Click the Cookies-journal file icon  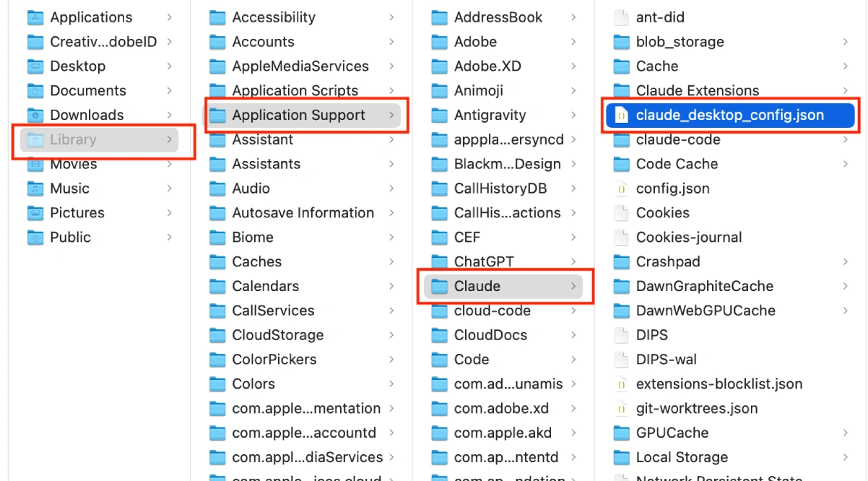(621, 237)
